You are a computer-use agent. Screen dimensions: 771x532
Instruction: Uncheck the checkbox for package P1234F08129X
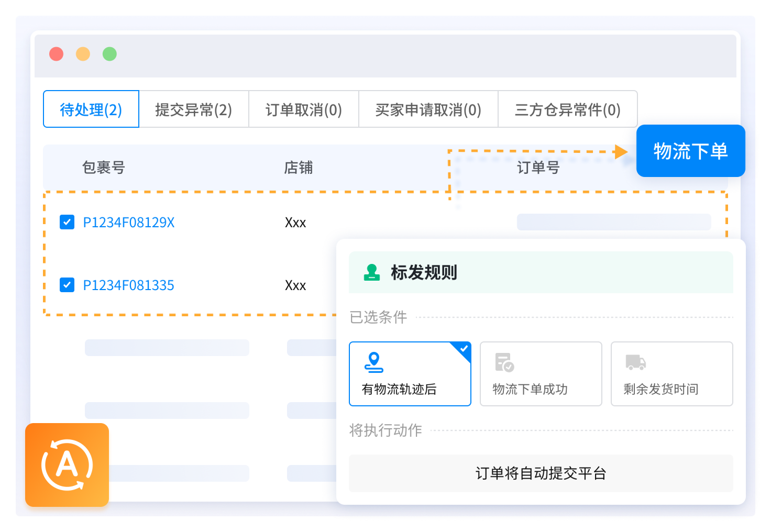tap(67, 222)
